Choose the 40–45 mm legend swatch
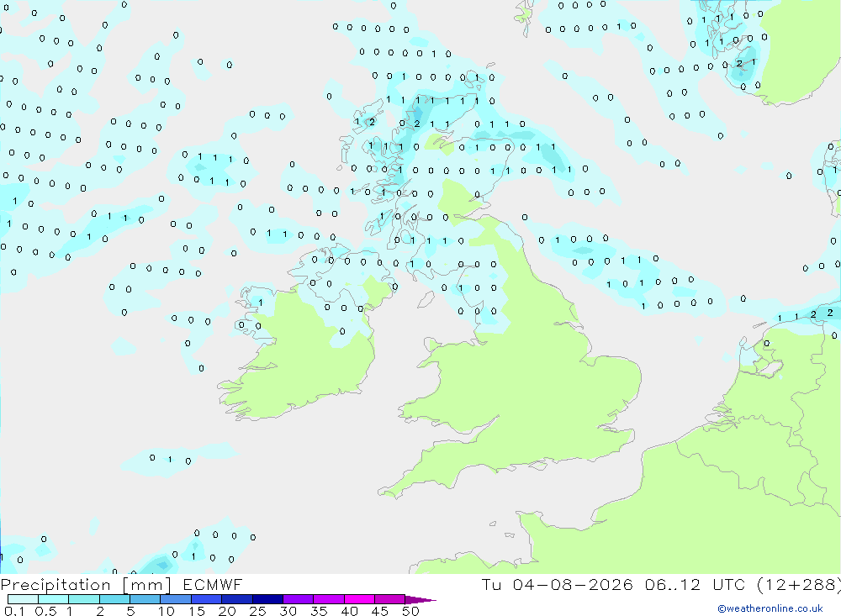 (x=359, y=599)
